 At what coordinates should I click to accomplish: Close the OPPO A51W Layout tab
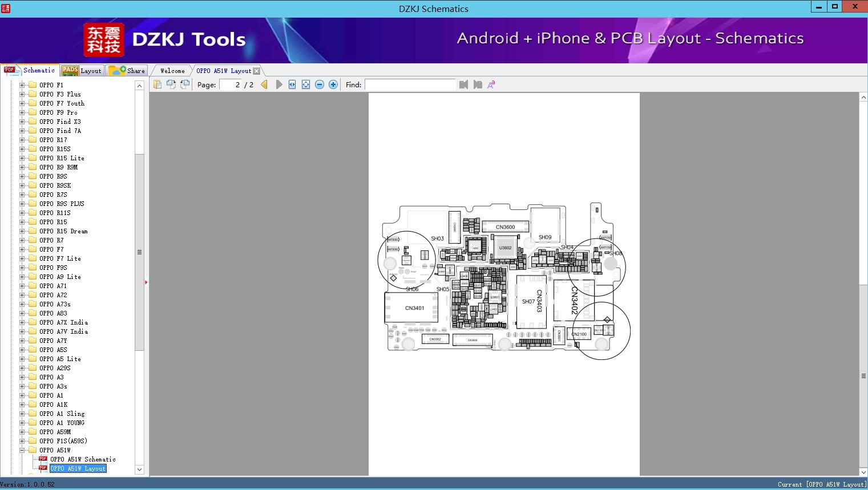pyautogui.click(x=257, y=71)
